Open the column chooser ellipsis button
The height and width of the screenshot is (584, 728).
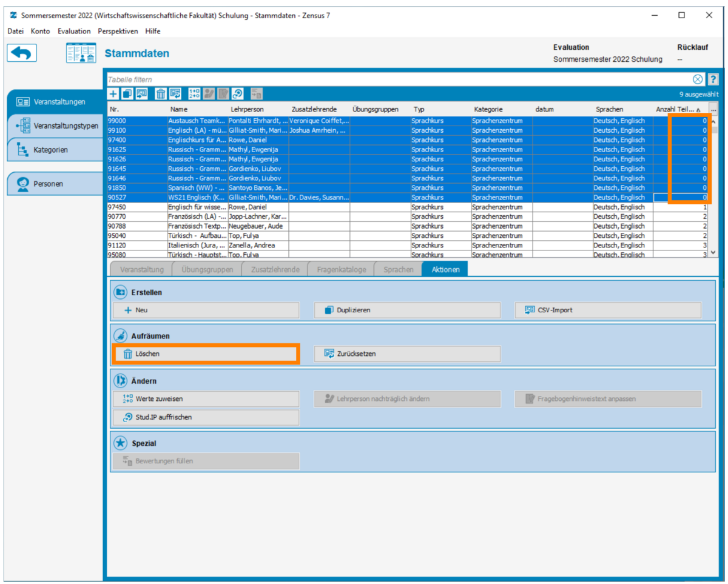click(713, 109)
